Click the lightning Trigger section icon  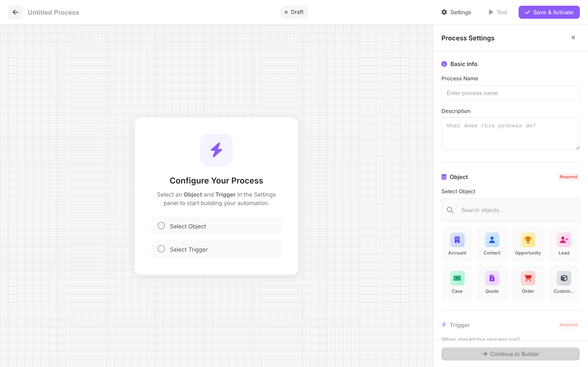(x=444, y=325)
